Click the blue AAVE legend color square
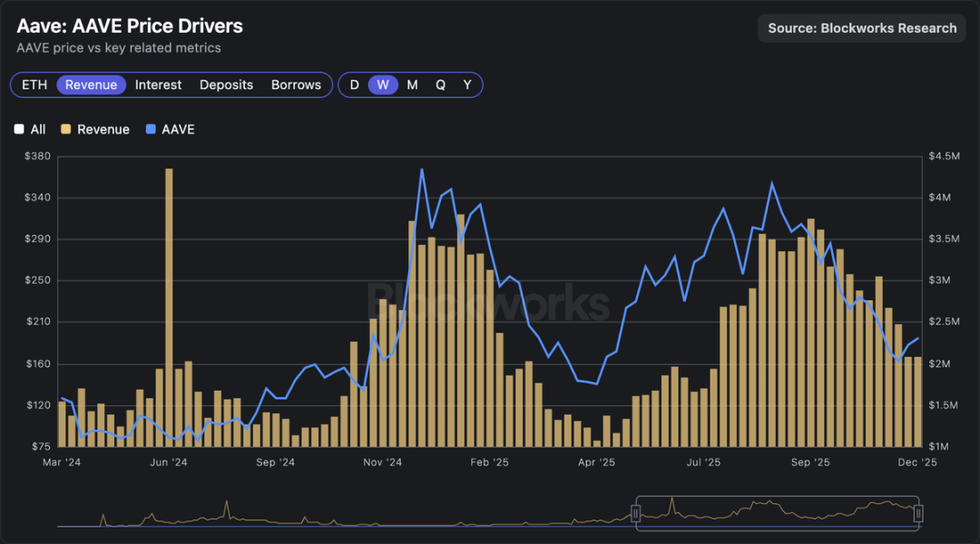 [x=151, y=130]
